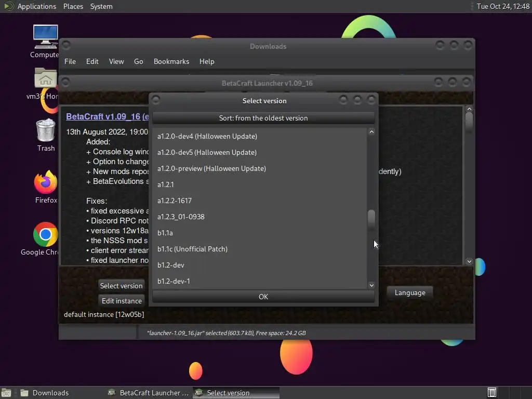This screenshot has width=532, height=399.
Task: Open Help menu in Downloads window
Action: coord(207,61)
